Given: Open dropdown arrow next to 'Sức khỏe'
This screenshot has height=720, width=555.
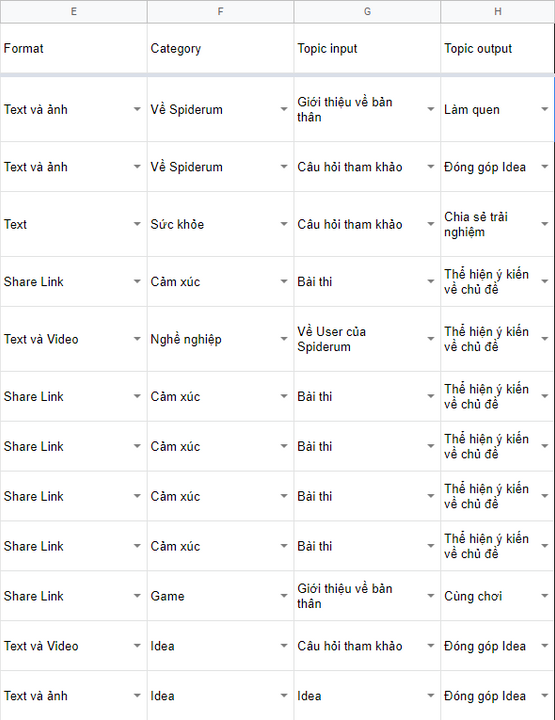Looking at the screenshot, I should (x=284, y=224).
